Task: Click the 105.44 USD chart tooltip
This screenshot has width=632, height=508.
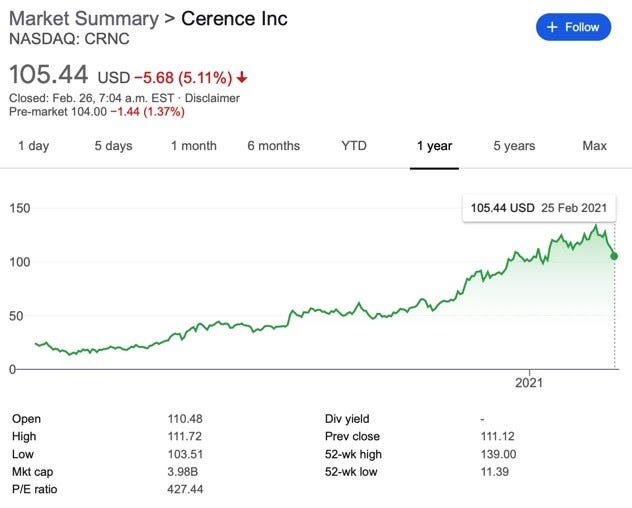Action: 538,209
